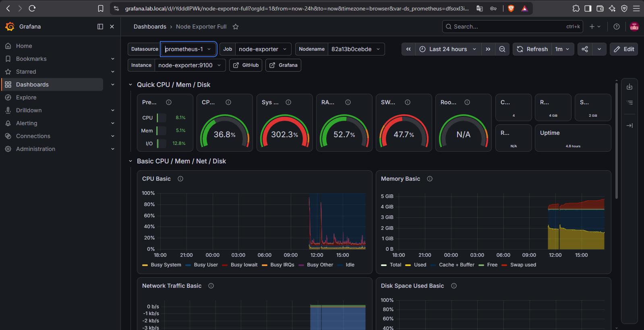Open the user profile avatar
This screenshot has height=330, width=644.
[x=634, y=27]
